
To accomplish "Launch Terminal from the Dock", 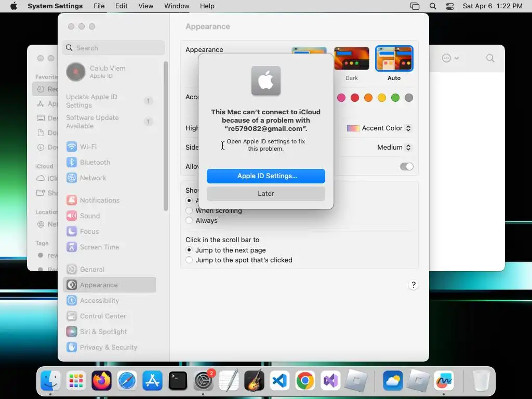I will point(178,381).
